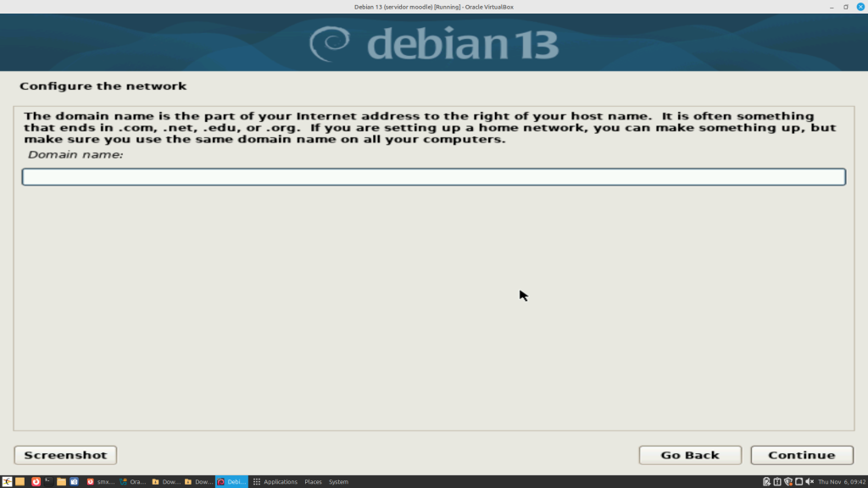The width and height of the screenshot is (868, 488).
Task: Take a screenshot with the Screenshot button
Action: (65, 455)
